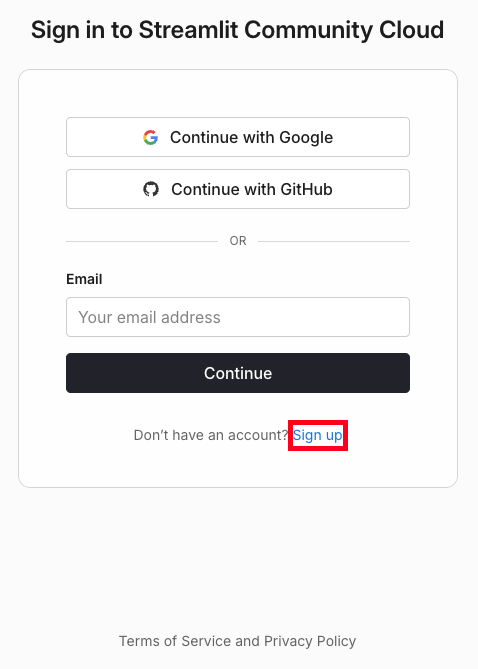The image size is (478, 669).
Task: Open the Terms of Service link
Action: pyautogui.click(x=175, y=641)
